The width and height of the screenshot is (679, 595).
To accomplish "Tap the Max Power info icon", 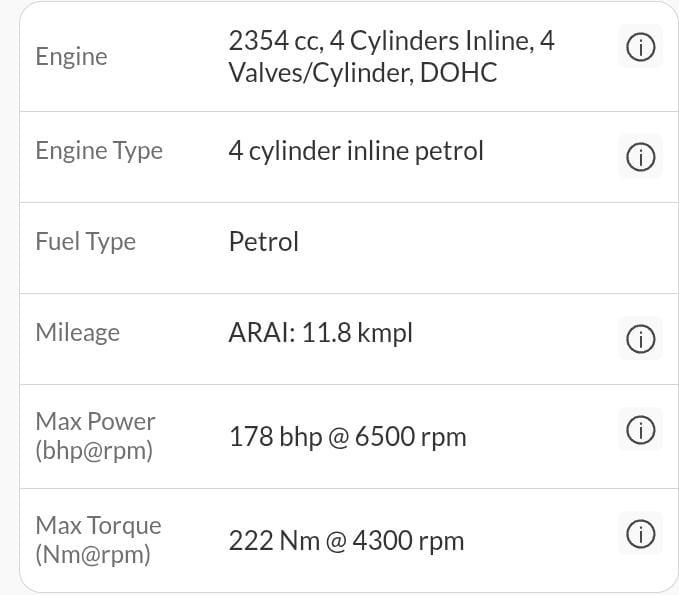I will 640,430.
